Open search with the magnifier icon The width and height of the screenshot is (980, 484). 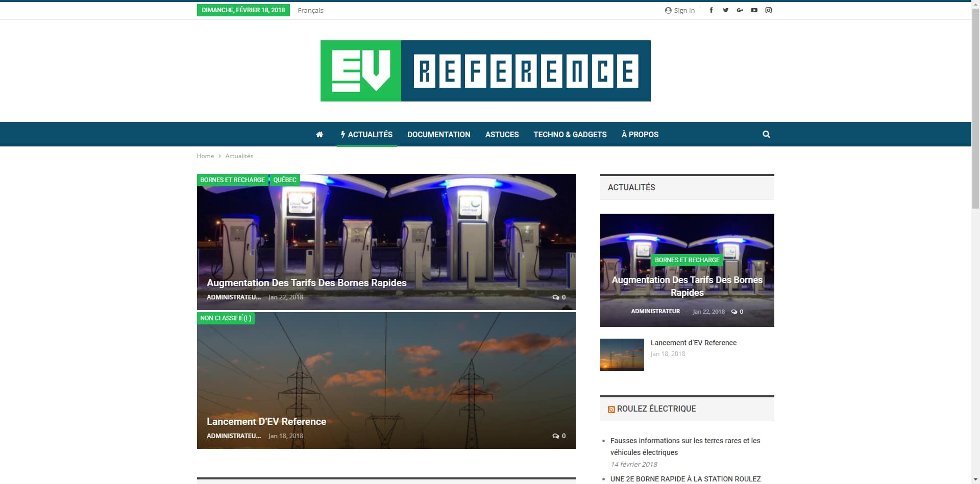766,135
